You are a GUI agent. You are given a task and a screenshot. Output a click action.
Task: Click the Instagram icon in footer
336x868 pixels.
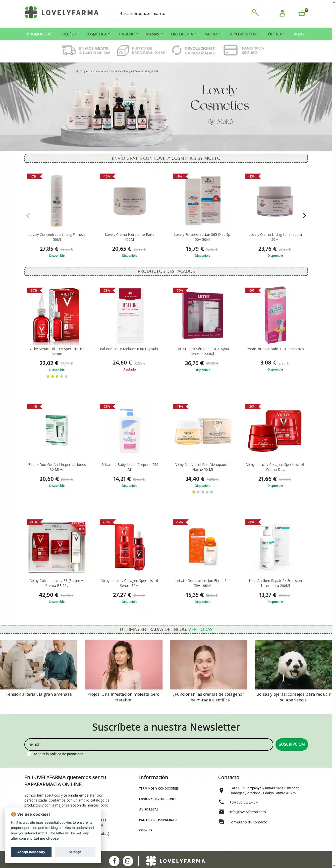128,861
